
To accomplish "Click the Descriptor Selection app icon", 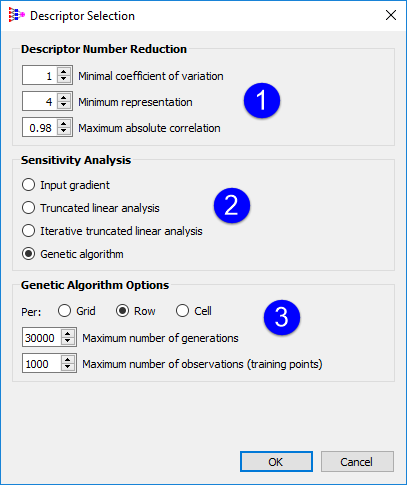I will pos(16,15).
